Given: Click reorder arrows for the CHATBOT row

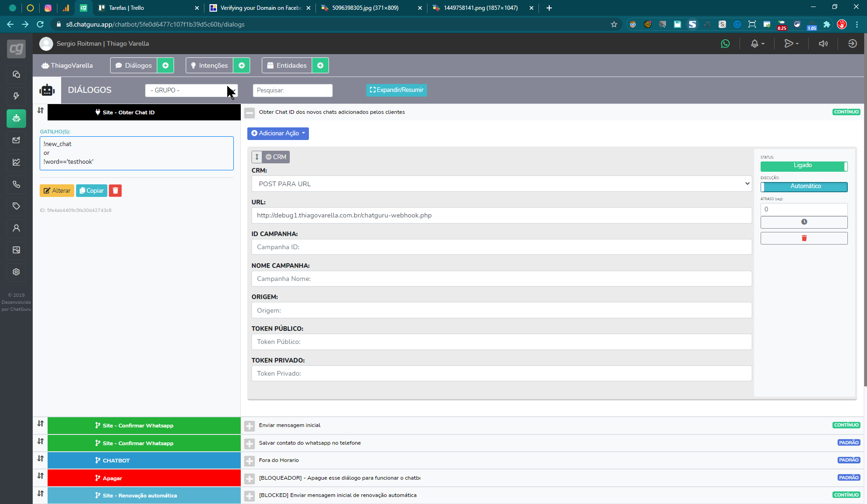Looking at the screenshot, I should (x=41, y=459).
